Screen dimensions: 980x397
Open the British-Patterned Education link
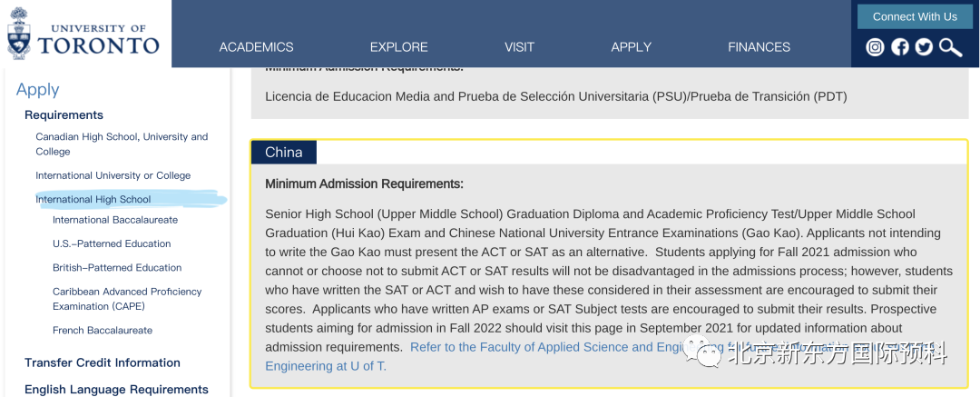[117, 268]
